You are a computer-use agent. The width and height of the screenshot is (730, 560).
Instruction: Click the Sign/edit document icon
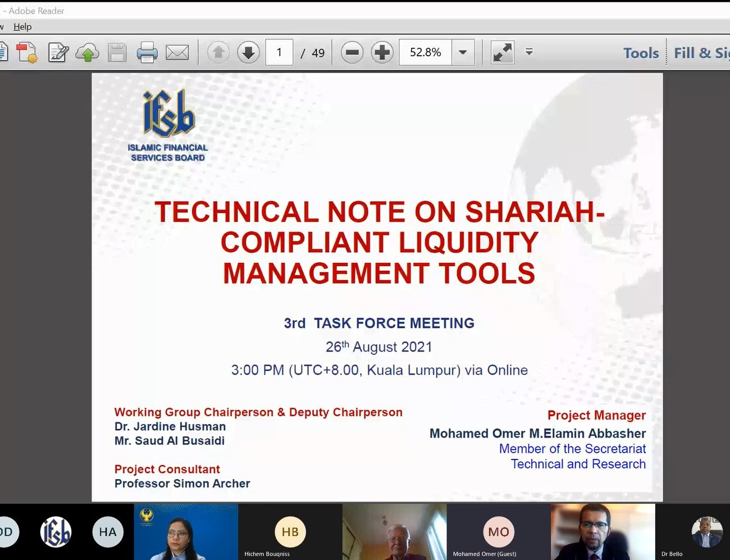tap(58, 53)
